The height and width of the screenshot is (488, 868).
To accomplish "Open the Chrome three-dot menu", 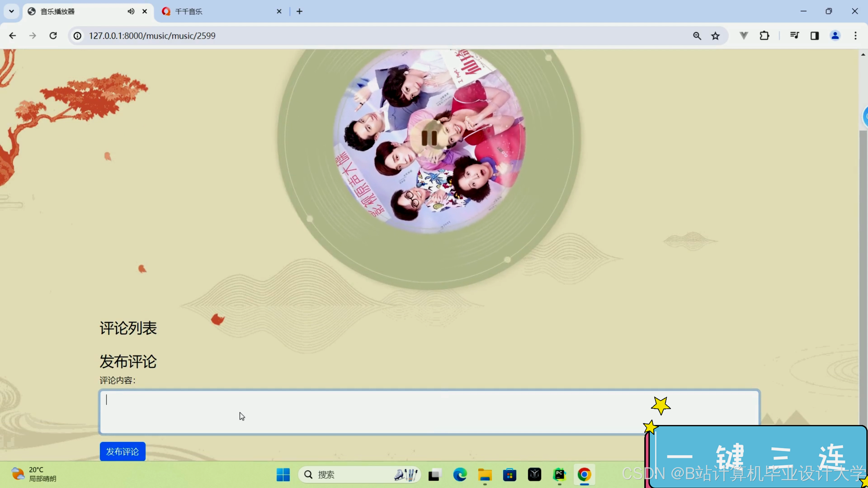I will tap(855, 36).
